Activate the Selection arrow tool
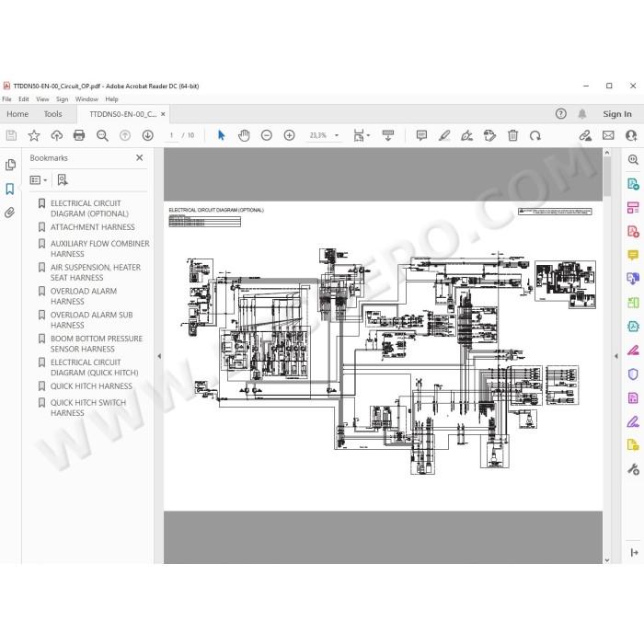 click(222, 135)
